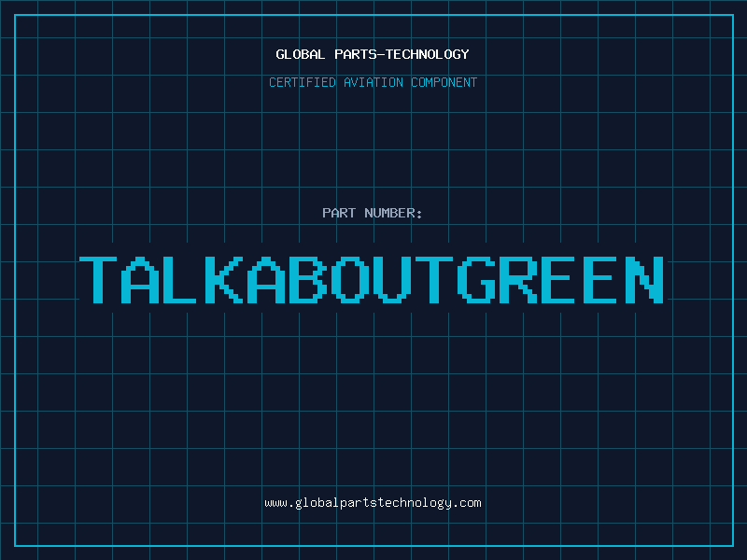Select the CERTIFIED AVIATION COMPONENT subtitle
The height and width of the screenshot is (560, 747).
[x=373, y=82]
